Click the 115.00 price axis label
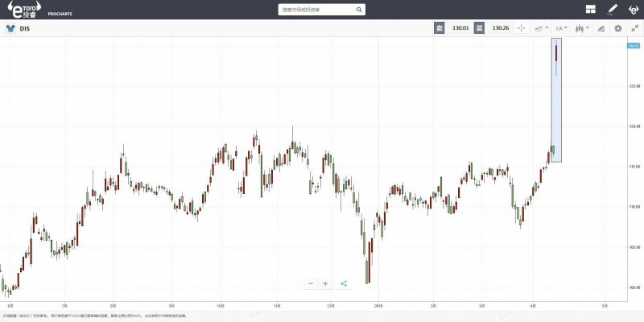This screenshot has width=644, height=322. click(635, 167)
